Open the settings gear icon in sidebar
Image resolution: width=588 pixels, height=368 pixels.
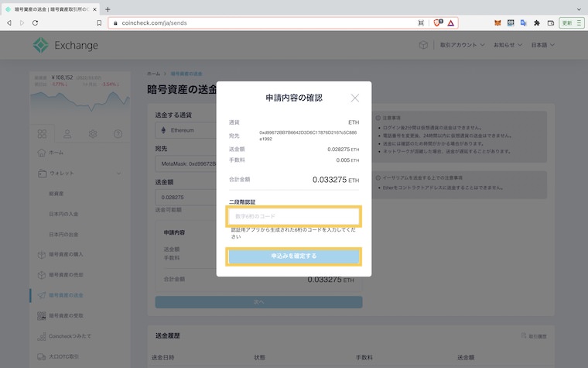92,133
